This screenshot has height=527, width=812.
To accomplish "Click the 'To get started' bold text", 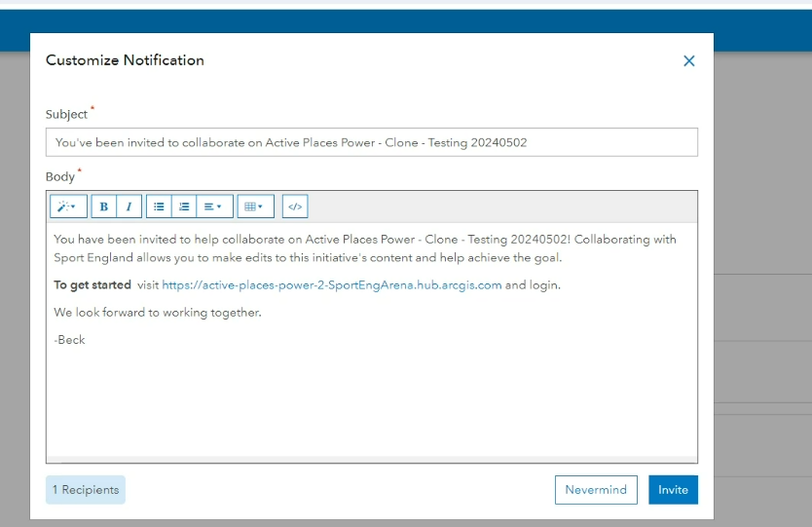I will point(92,285).
